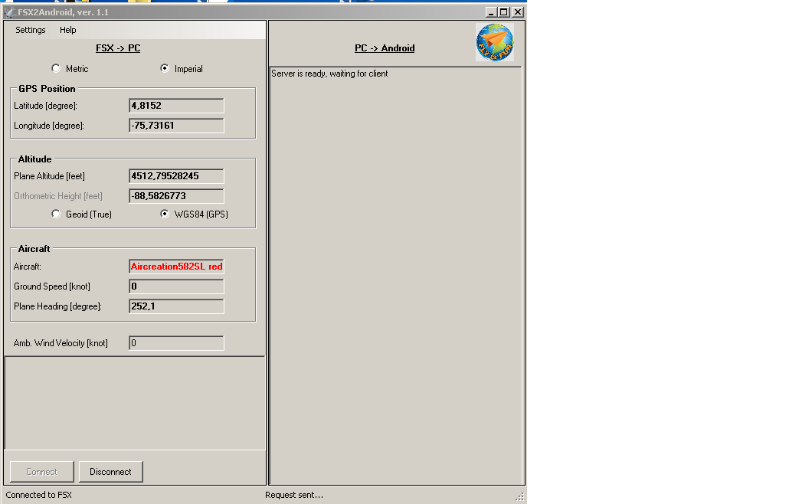This screenshot has height=504, width=812.
Task: Open the Help menu
Action: 68,30
